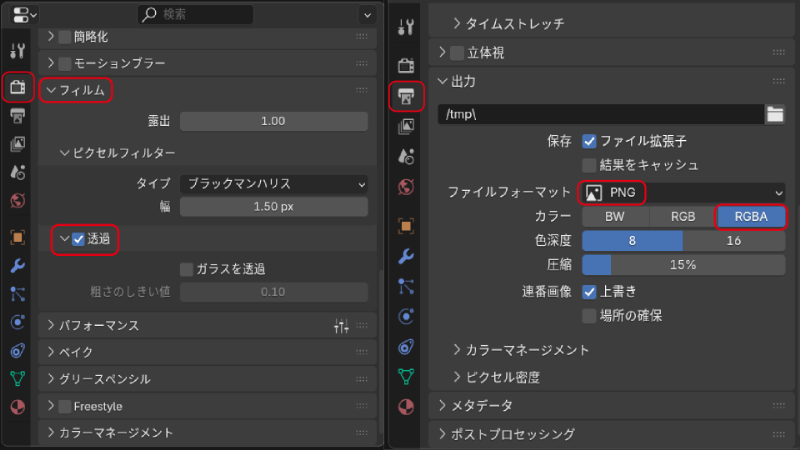
Task: Expand the ピクセル密度 subpanel
Action: coord(457,377)
